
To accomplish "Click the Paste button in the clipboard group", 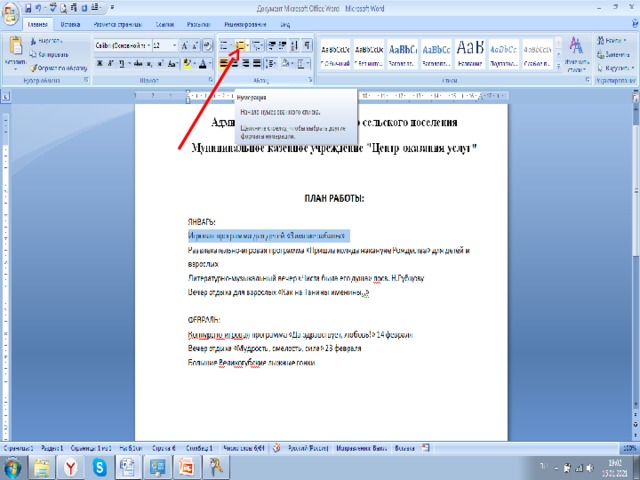I will coord(15,50).
